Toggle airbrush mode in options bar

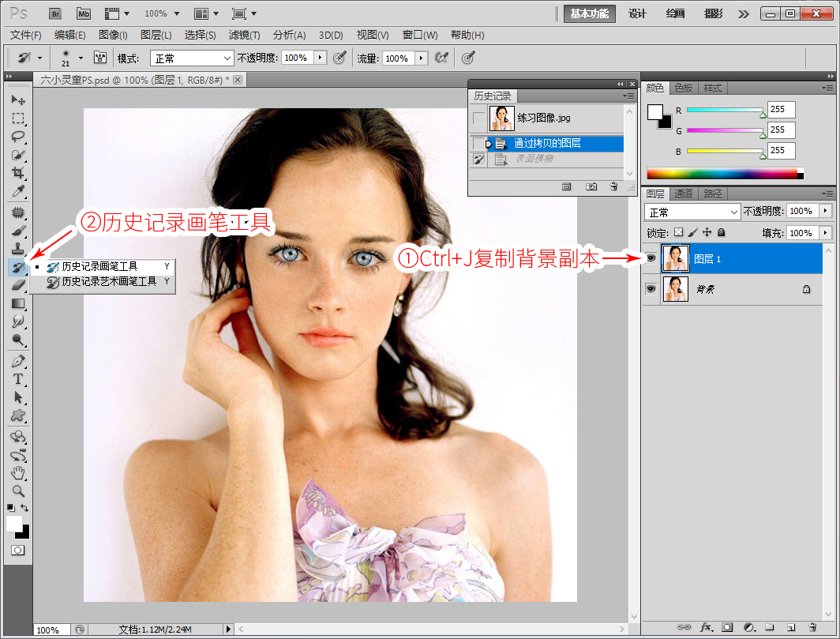click(441, 58)
